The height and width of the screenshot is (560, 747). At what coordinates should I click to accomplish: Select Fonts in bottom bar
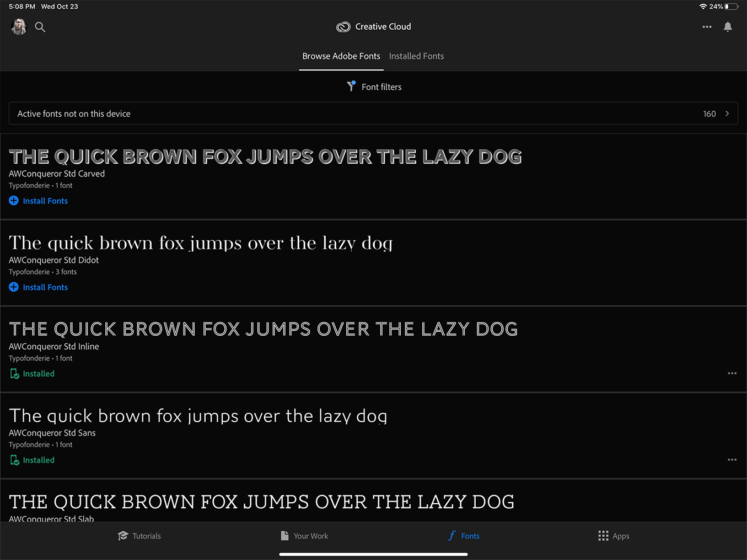tap(464, 536)
